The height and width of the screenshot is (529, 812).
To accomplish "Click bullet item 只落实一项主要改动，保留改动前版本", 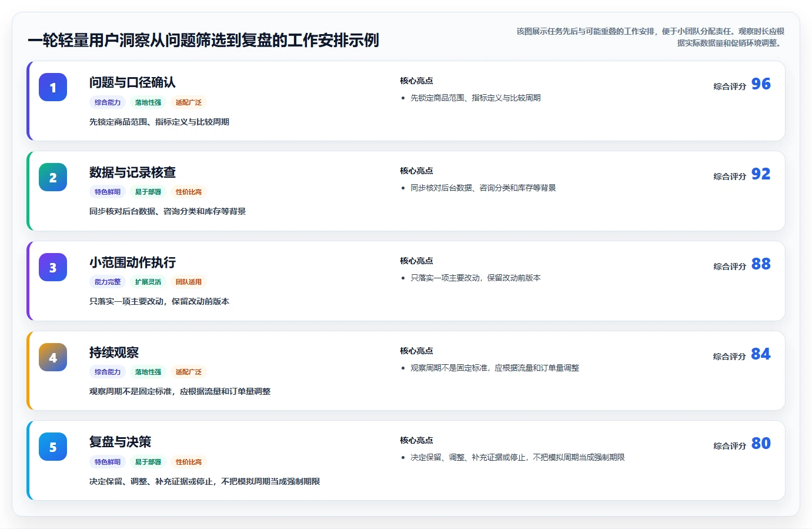I will pyautogui.click(x=475, y=278).
